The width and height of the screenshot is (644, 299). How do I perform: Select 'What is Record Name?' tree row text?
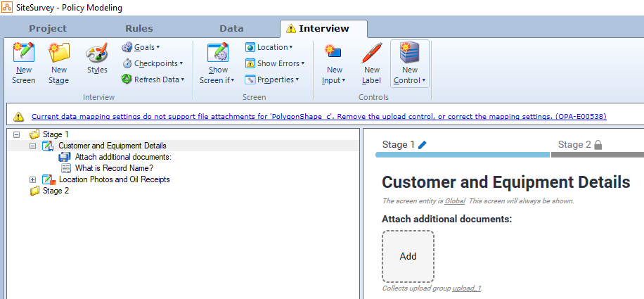point(114,168)
